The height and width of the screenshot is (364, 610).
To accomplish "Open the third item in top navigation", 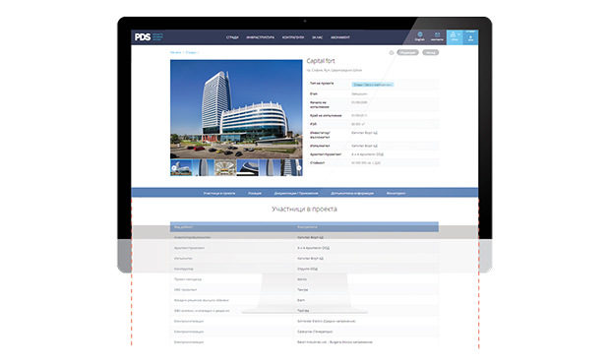I will (x=293, y=37).
